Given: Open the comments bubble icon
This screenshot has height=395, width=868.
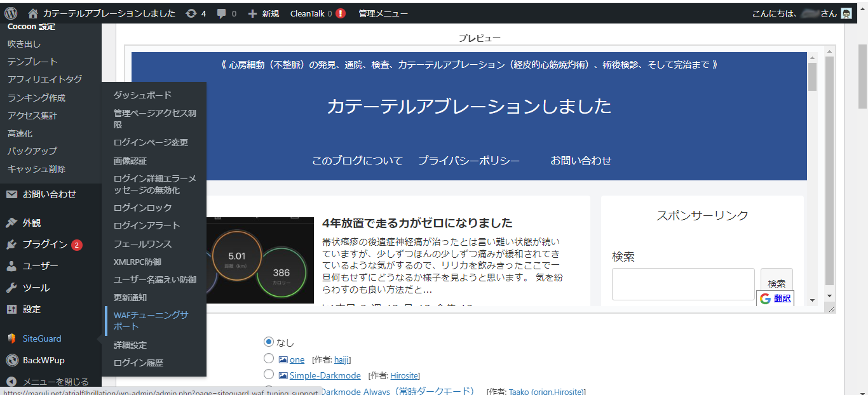Looking at the screenshot, I should tap(221, 13).
